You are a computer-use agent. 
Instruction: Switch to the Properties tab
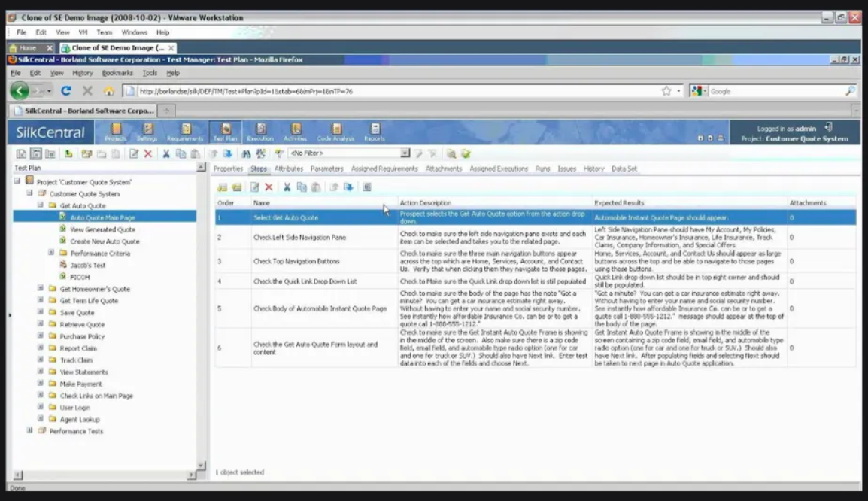[228, 169]
